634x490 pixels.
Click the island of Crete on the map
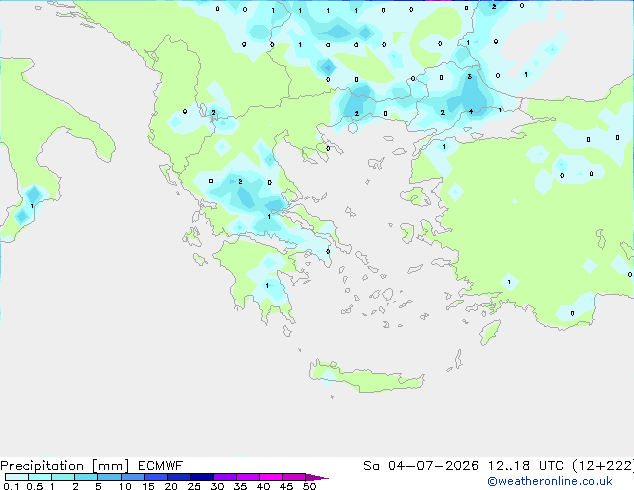coord(366,378)
